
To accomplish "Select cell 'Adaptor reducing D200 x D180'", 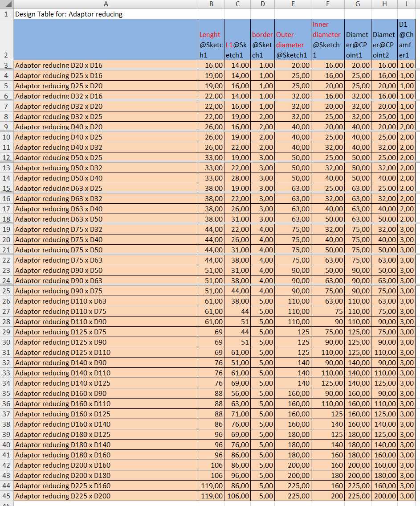I will 106,475.
